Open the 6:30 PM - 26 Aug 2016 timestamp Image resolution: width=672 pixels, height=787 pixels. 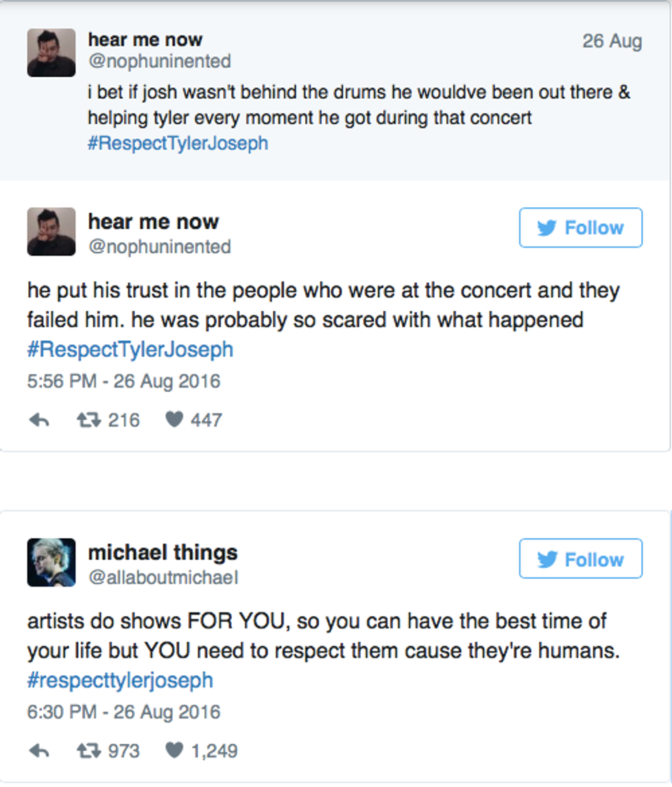coord(123,712)
